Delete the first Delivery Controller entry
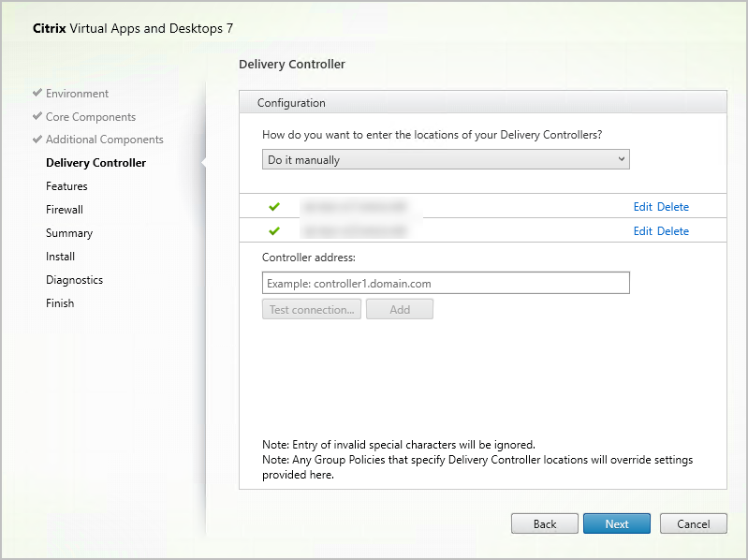The width and height of the screenshot is (748, 560). [672, 207]
